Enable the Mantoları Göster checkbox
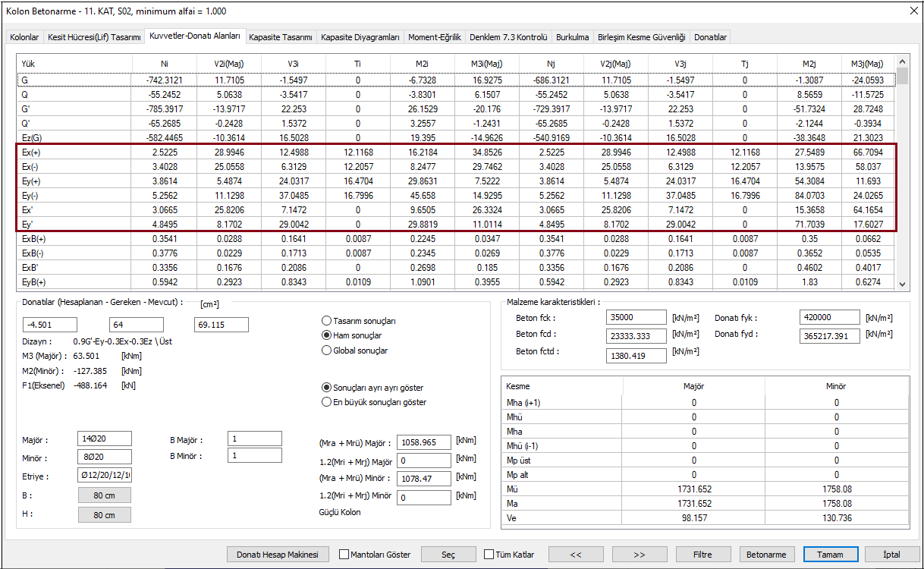 point(344,555)
